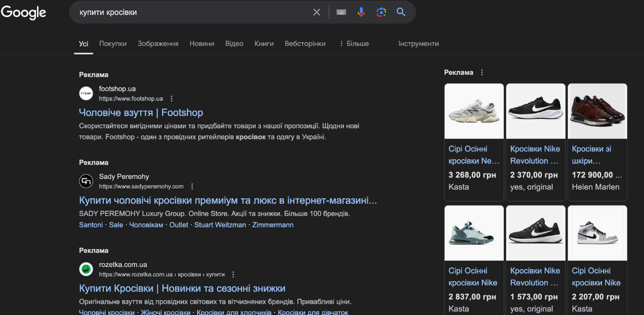644x315 pixels.
Task: Click the Stuart Weitzman sitelink
Action: tap(220, 225)
